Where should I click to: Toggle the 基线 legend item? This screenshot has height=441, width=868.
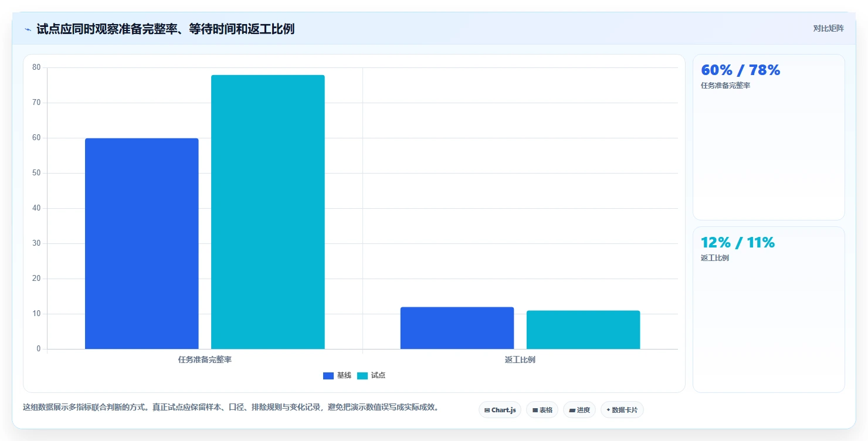[337, 375]
